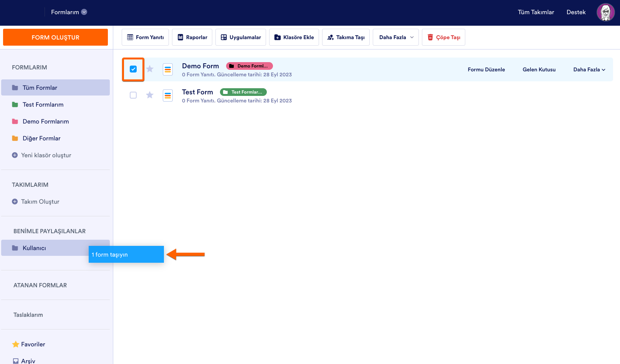Check the Test Form checkbox
The image size is (620, 364).
(133, 95)
